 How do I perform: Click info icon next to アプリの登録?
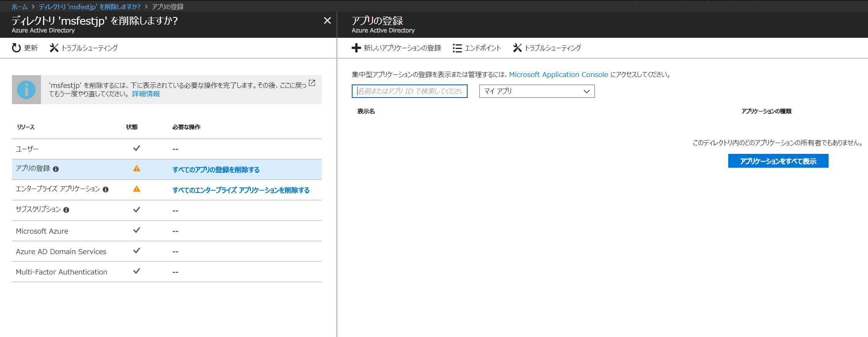coord(56,169)
